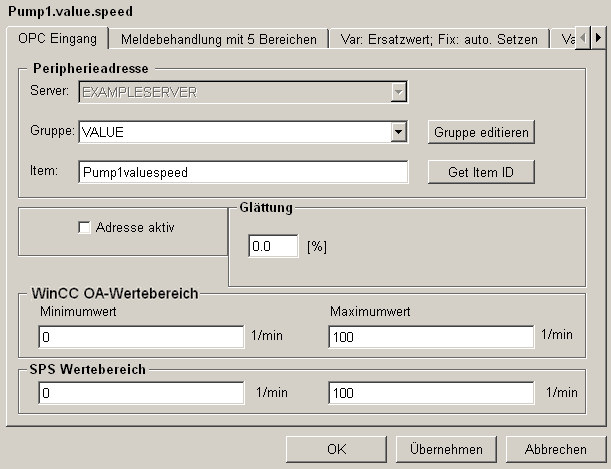
Task: Click the WinCC OA Minimumwert field
Action: click(x=141, y=337)
